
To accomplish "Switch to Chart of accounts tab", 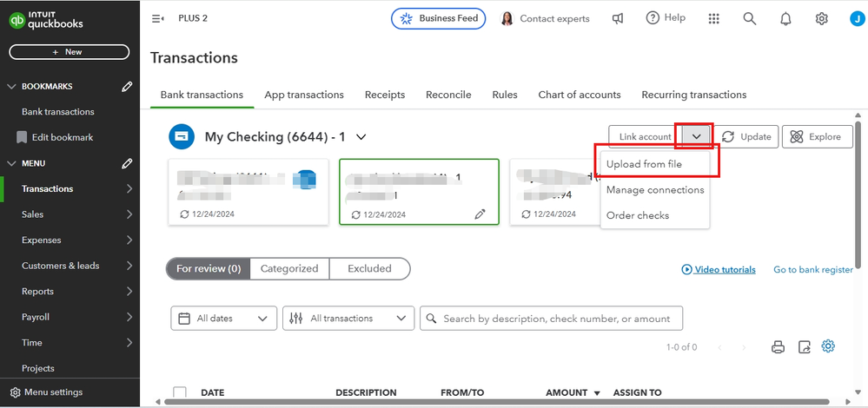I will [x=580, y=95].
